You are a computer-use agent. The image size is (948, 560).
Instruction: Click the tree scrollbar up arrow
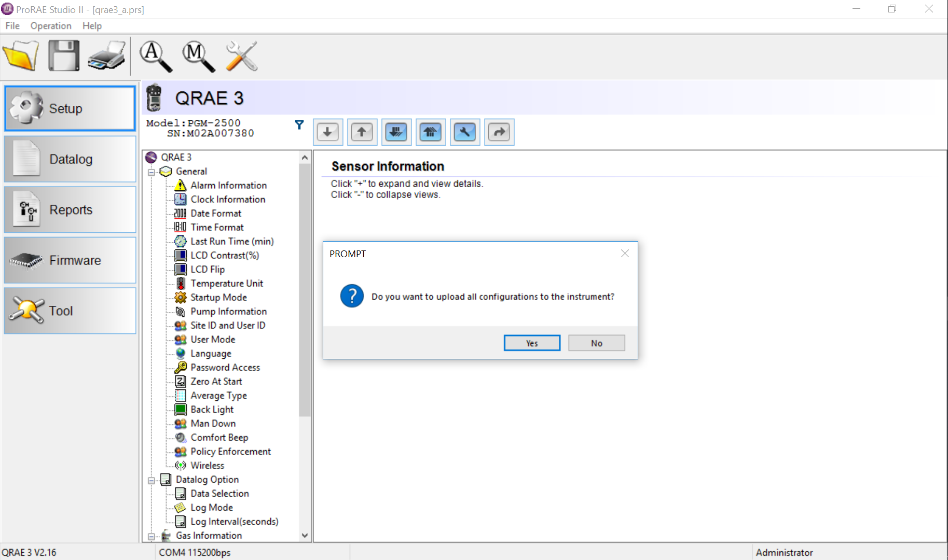click(x=305, y=157)
